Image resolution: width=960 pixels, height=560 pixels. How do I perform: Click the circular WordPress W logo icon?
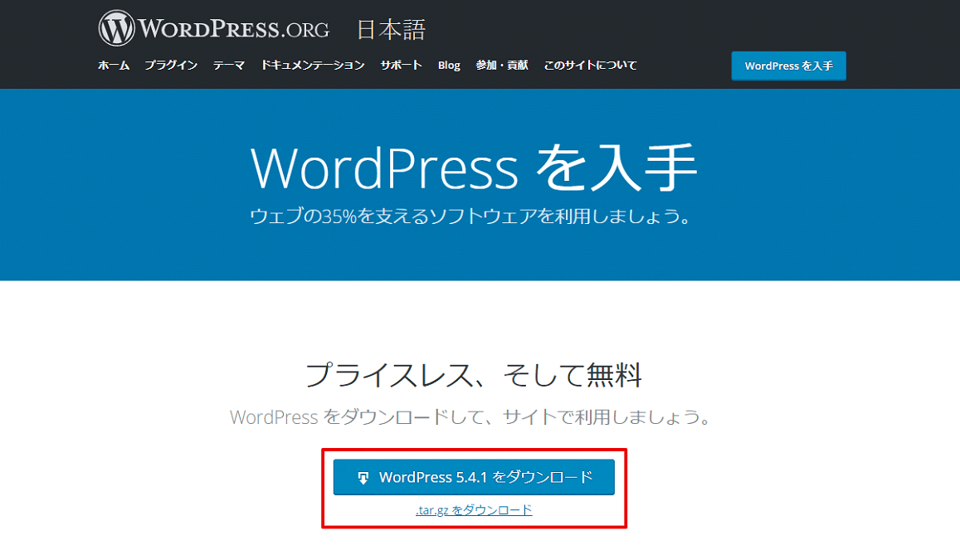(116, 29)
